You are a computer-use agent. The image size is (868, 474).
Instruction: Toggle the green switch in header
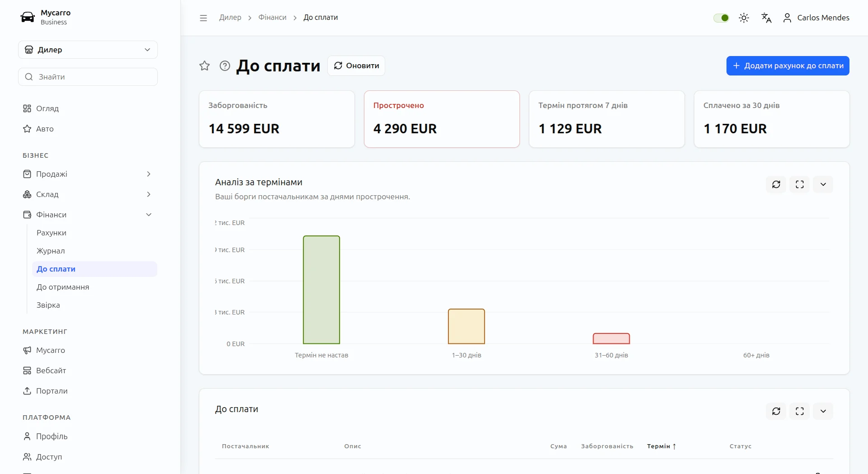(x=721, y=18)
